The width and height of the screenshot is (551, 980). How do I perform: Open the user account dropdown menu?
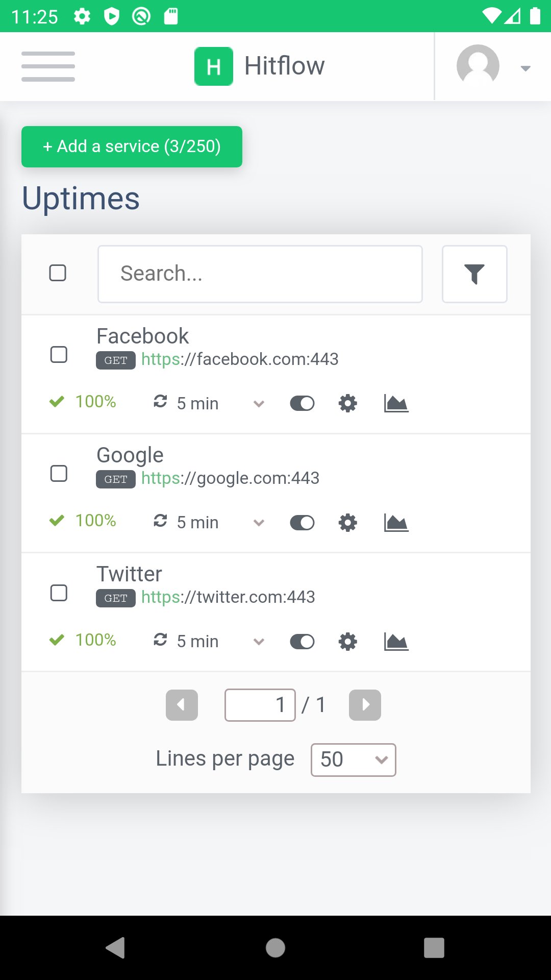point(524,68)
